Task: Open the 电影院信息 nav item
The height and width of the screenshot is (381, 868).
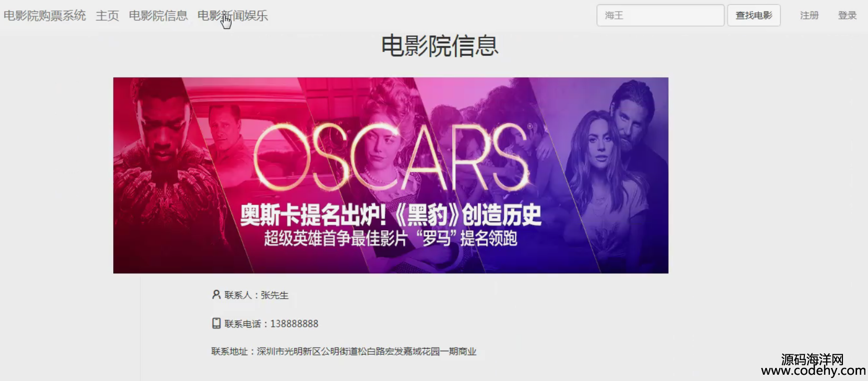Action: (x=158, y=16)
